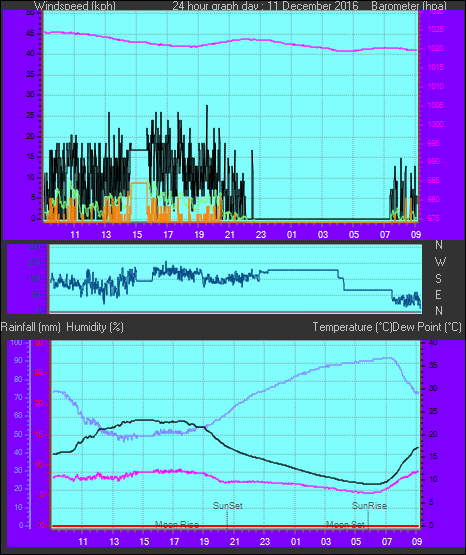Click the 'Rainfall (mm)' label
The height and width of the screenshot is (555, 466).
(30, 327)
